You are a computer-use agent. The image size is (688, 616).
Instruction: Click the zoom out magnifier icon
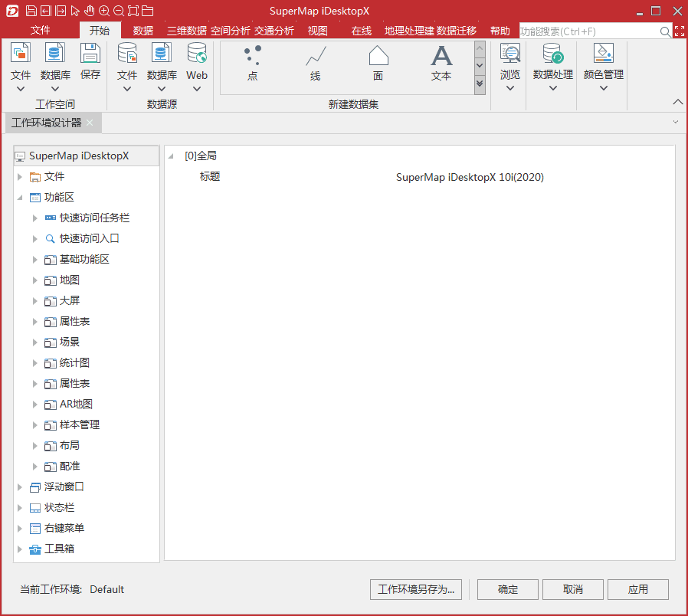point(119,11)
